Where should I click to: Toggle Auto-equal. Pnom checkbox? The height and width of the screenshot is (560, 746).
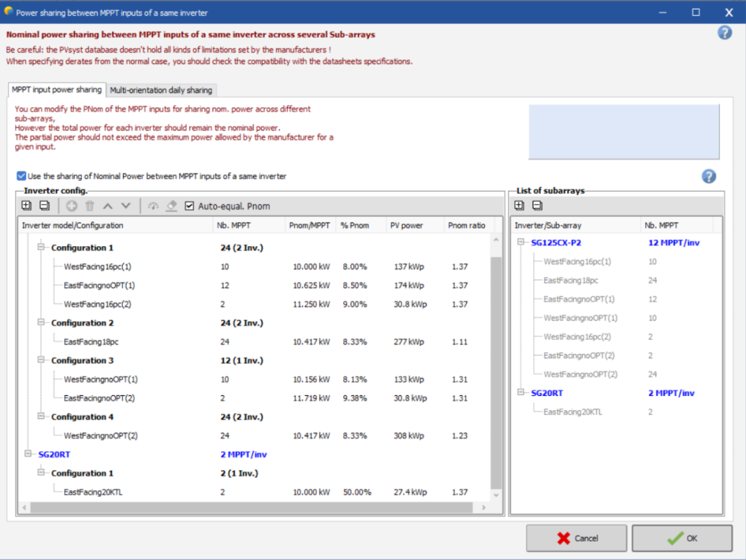189,206
